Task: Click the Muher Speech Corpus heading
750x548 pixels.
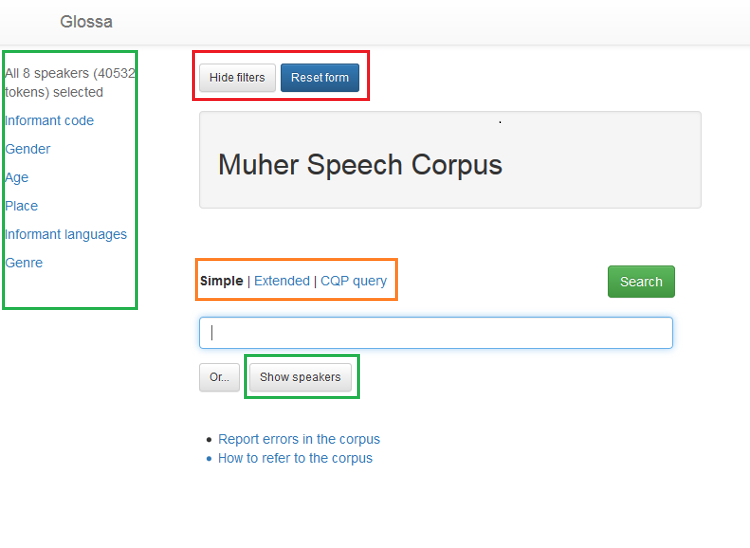Action: pyautogui.click(x=360, y=165)
